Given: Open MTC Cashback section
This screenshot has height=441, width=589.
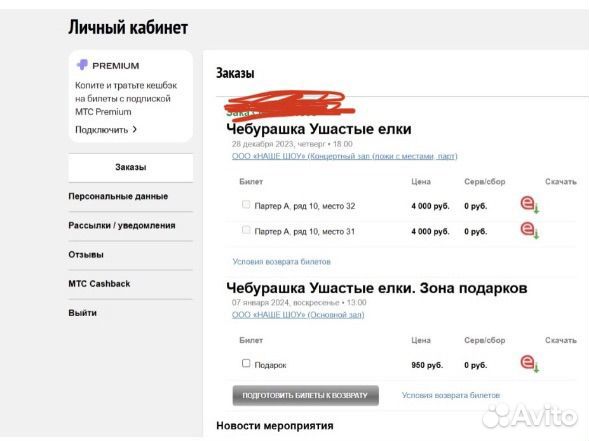Looking at the screenshot, I should (99, 284).
